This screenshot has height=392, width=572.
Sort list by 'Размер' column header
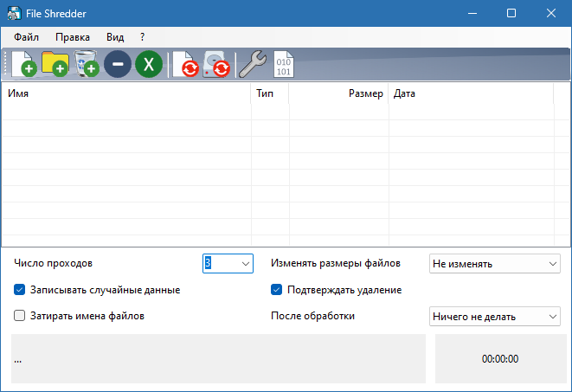tap(338, 93)
